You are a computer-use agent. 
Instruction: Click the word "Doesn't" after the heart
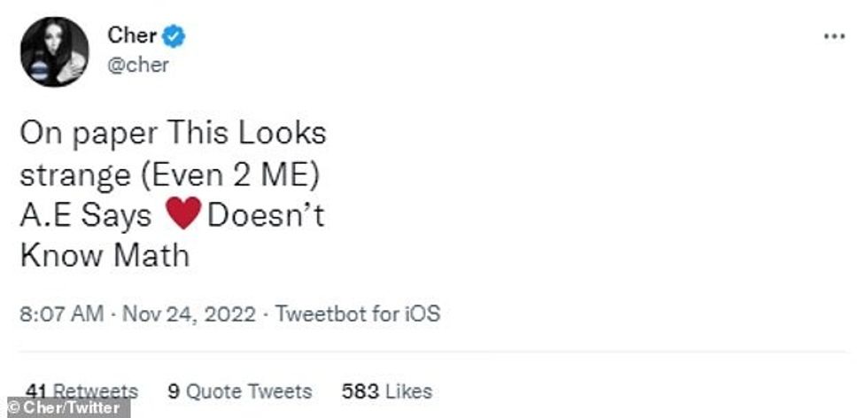point(266,215)
